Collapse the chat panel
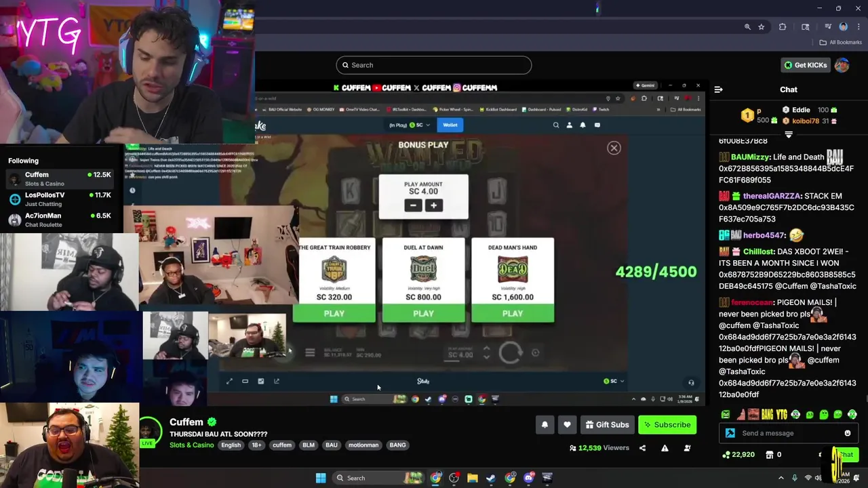The width and height of the screenshot is (868, 488). point(719,89)
